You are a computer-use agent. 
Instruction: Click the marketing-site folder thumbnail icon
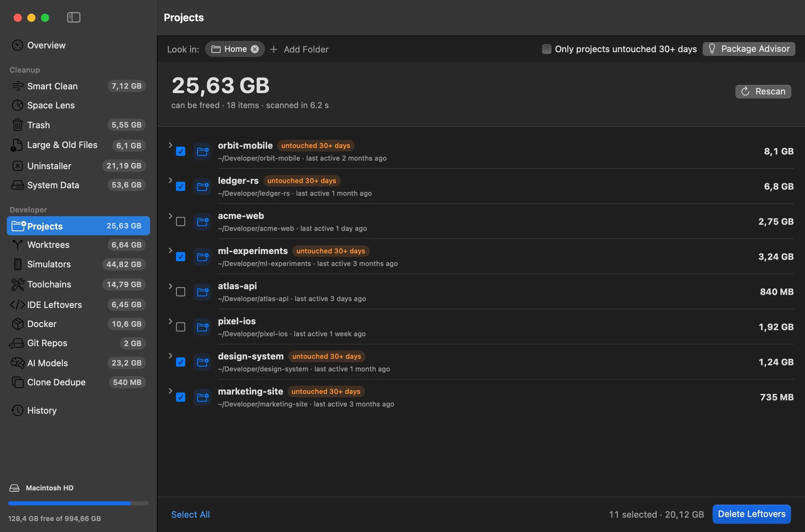tap(203, 397)
